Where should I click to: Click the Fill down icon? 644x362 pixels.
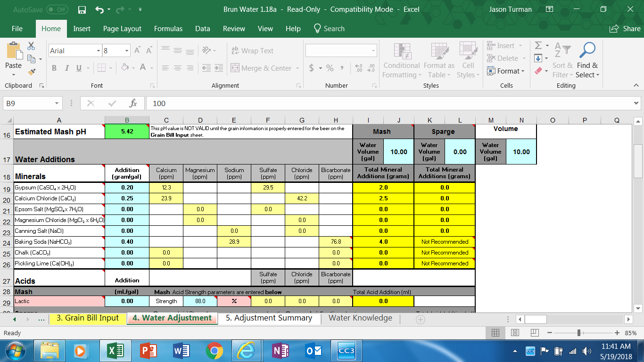tap(538, 58)
